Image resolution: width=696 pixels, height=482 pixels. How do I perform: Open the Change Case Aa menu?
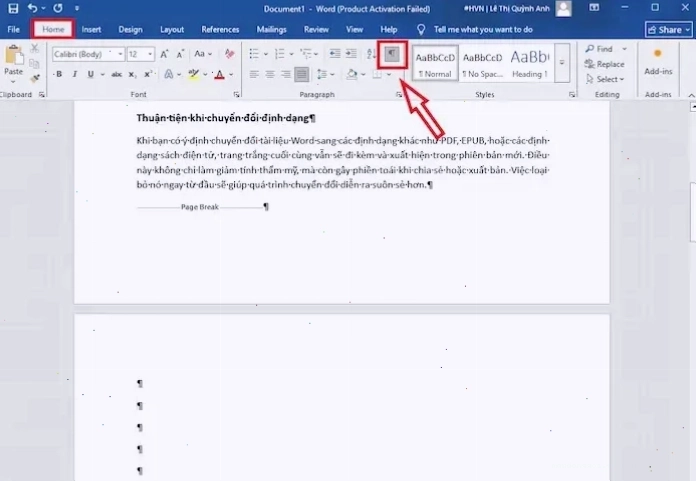click(x=203, y=54)
